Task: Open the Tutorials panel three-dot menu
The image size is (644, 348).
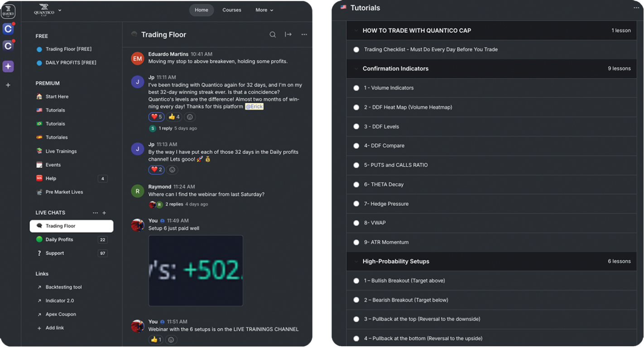Action: (636, 8)
